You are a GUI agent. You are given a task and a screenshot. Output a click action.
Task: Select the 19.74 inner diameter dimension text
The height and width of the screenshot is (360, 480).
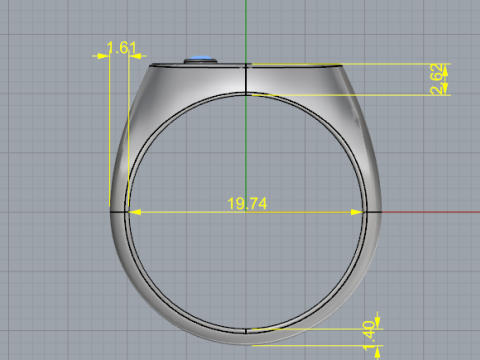pyautogui.click(x=247, y=203)
